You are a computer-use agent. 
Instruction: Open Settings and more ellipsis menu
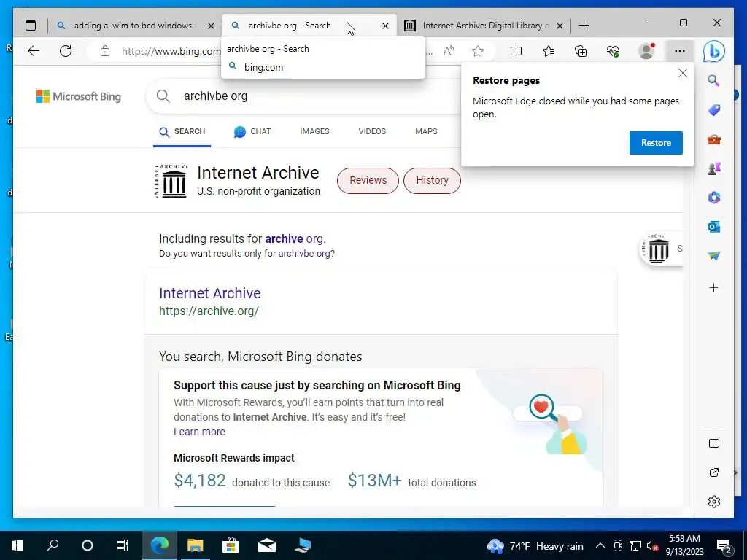point(680,51)
